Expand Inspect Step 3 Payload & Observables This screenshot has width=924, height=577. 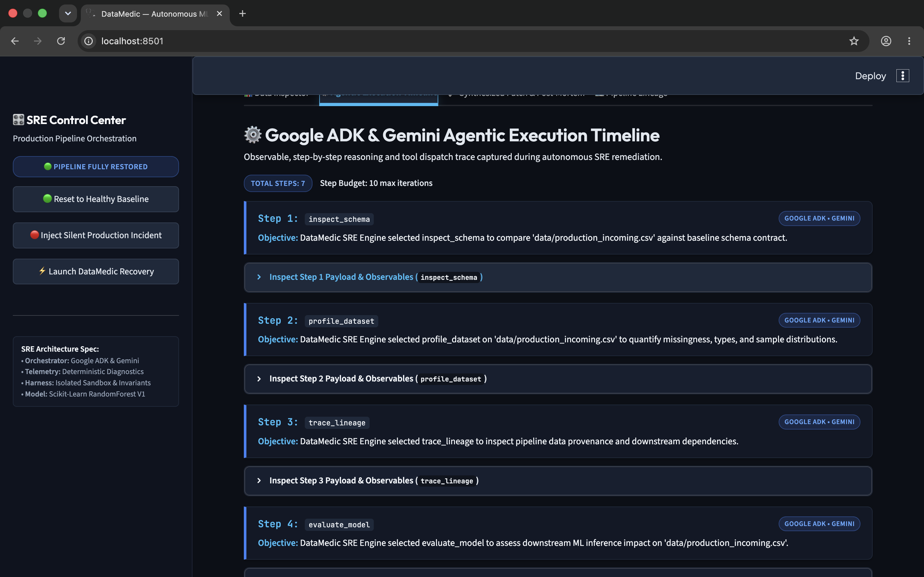point(558,481)
